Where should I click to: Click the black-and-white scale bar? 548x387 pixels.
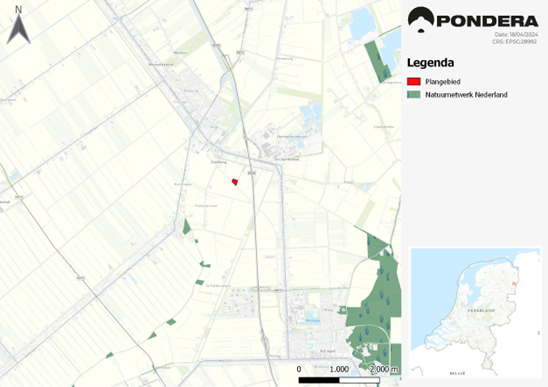tap(339, 380)
